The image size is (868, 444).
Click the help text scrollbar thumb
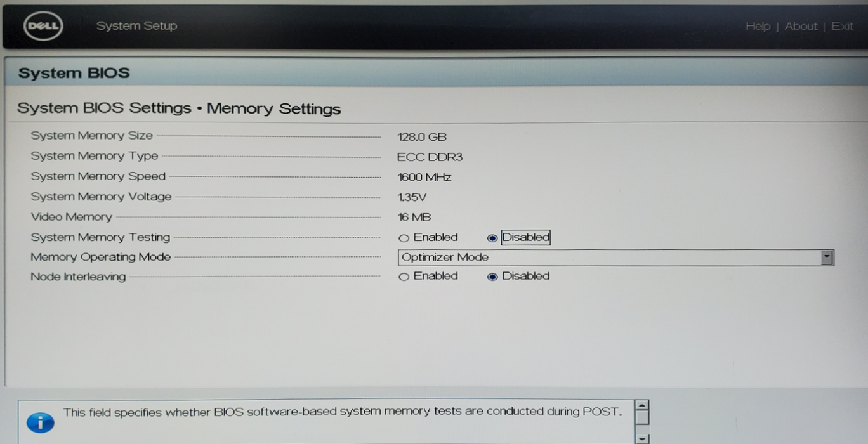642,417
